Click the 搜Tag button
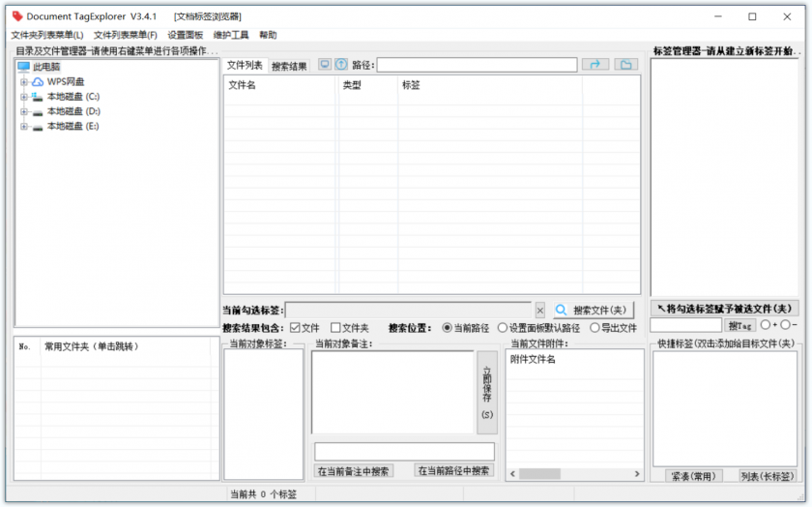The height and width of the screenshot is (507, 812). 739,325
